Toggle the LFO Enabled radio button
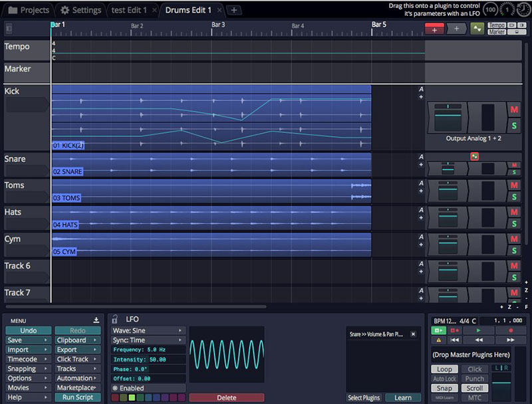This screenshot has width=532, height=404. [115, 388]
